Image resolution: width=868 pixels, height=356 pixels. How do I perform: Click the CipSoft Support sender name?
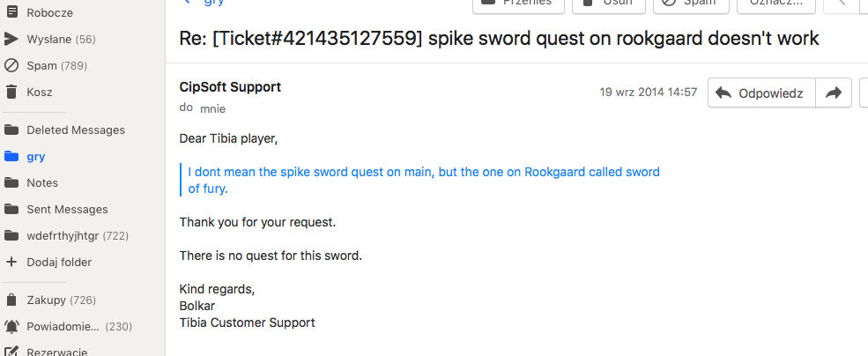(230, 87)
